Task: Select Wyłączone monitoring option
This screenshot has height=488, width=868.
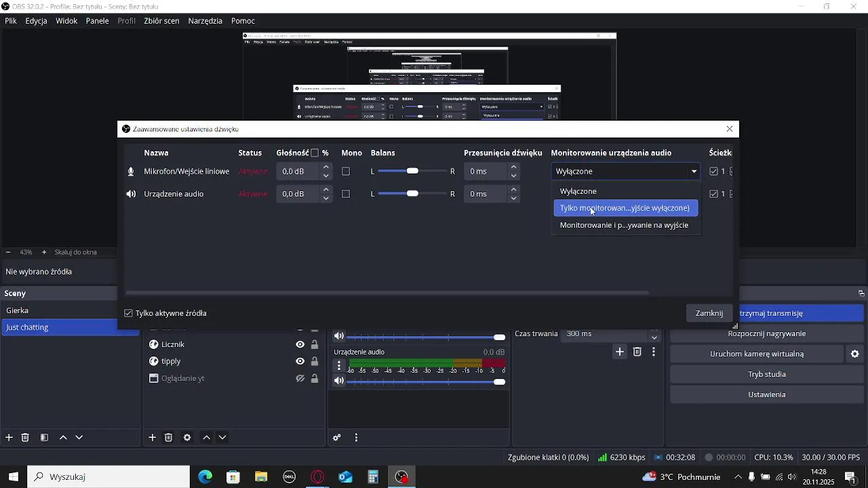Action: 626,191
